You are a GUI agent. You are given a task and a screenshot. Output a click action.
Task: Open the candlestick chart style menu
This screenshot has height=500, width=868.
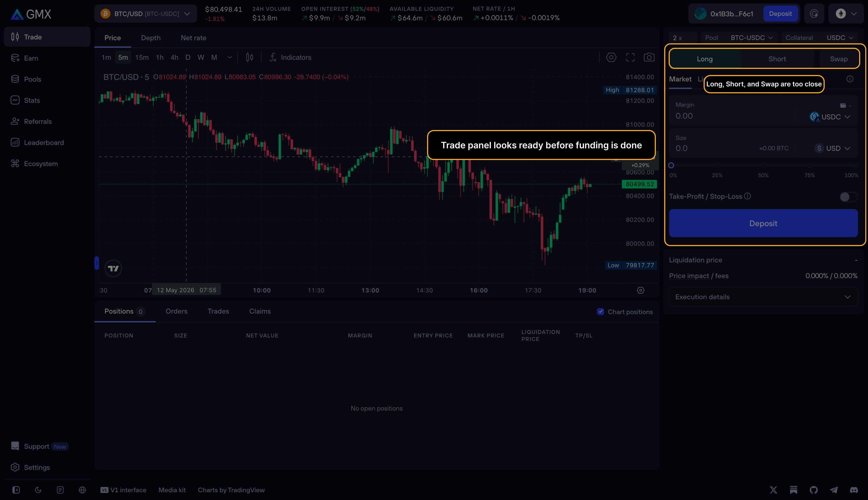(250, 57)
